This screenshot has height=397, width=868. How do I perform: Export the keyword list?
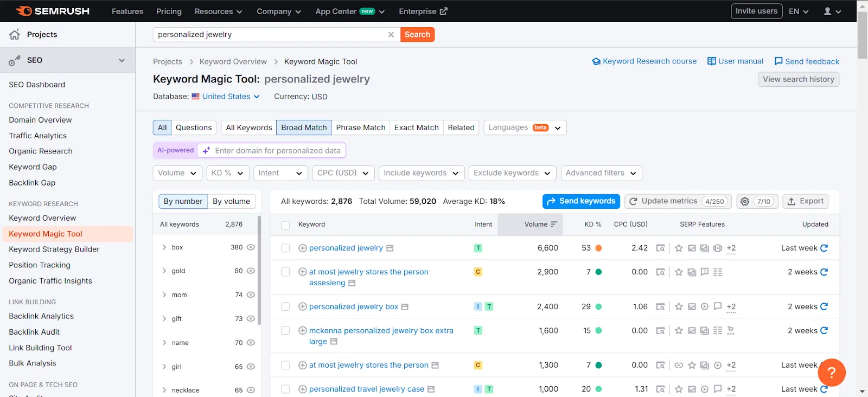[x=806, y=201]
